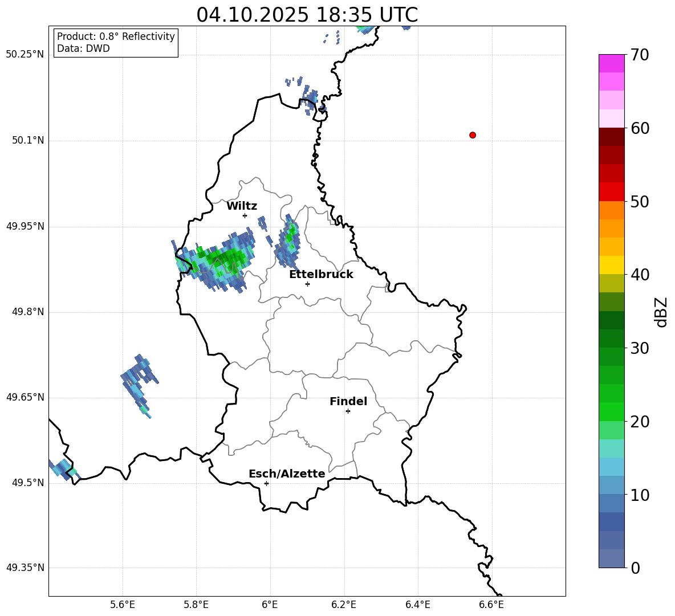Pick the dark red swatch just below 60
Viewport: 675px width, 616px height.
(x=612, y=137)
